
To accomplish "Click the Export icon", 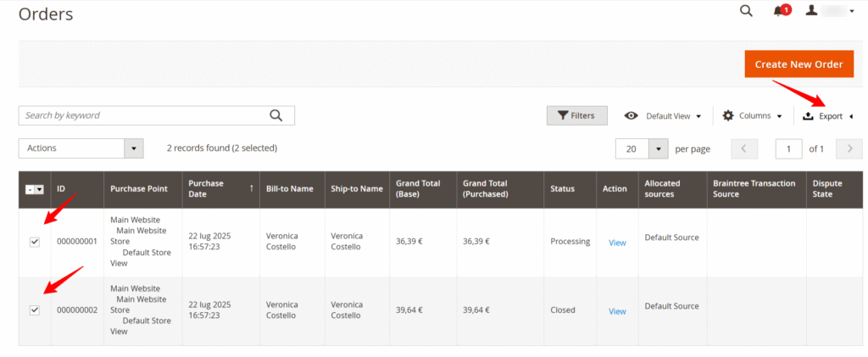I will pos(808,116).
